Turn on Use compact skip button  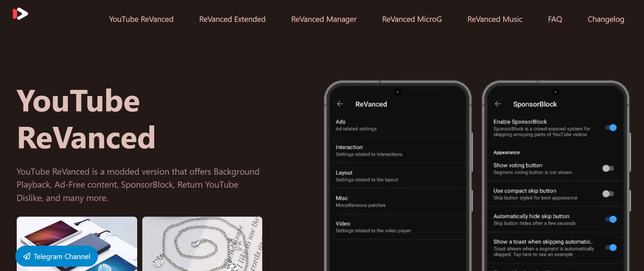608,194
